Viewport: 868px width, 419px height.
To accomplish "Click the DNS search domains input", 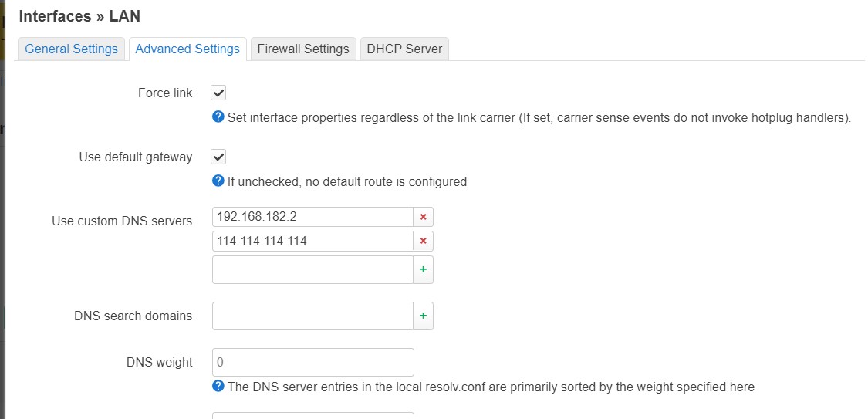I will pos(312,316).
